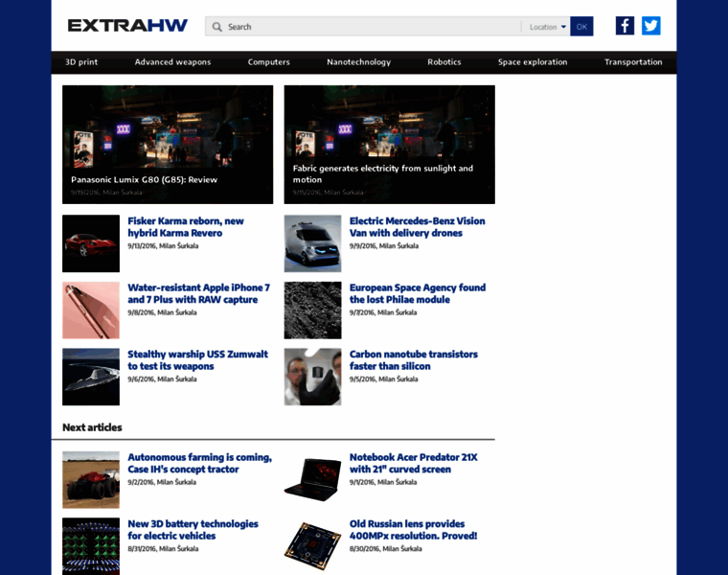Open Notebook Acer Predator 21X article
Image resolution: width=728 pixels, height=575 pixels.
tap(413, 463)
